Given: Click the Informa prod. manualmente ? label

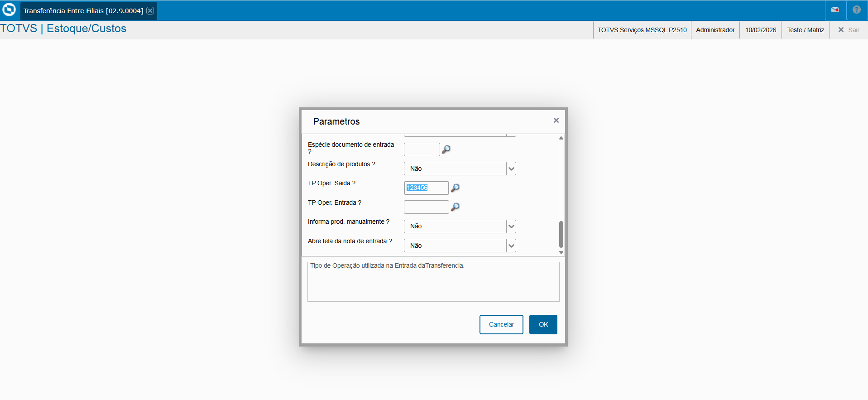Looking at the screenshot, I should (349, 222).
